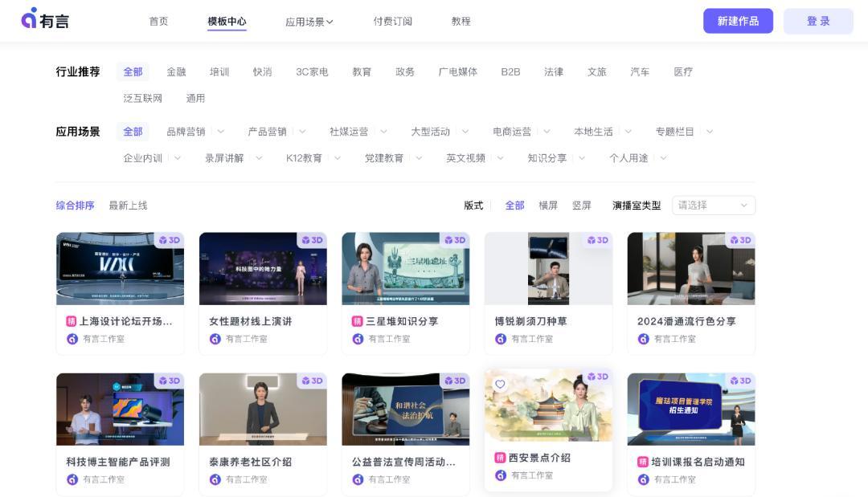This screenshot has height=497, width=868.
Task: Click the 3D badge on 女性题材线上演讲 card
Action: pyautogui.click(x=312, y=240)
